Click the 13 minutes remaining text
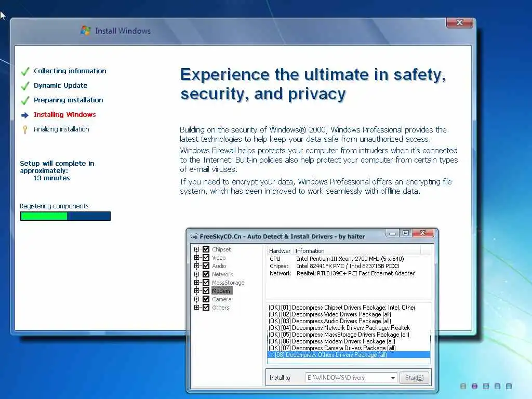Screen dimensions: 532x399 coord(51,178)
